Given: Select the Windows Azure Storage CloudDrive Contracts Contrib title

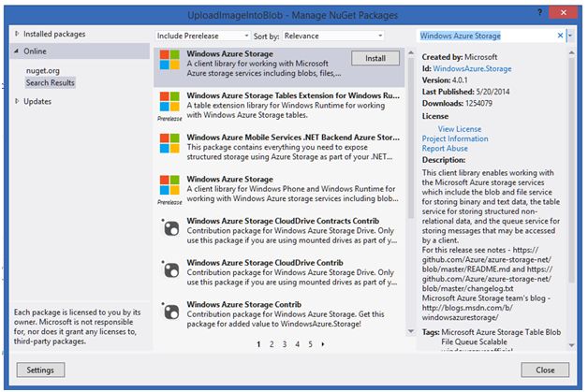Looking at the screenshot, I should coord(283,221).
